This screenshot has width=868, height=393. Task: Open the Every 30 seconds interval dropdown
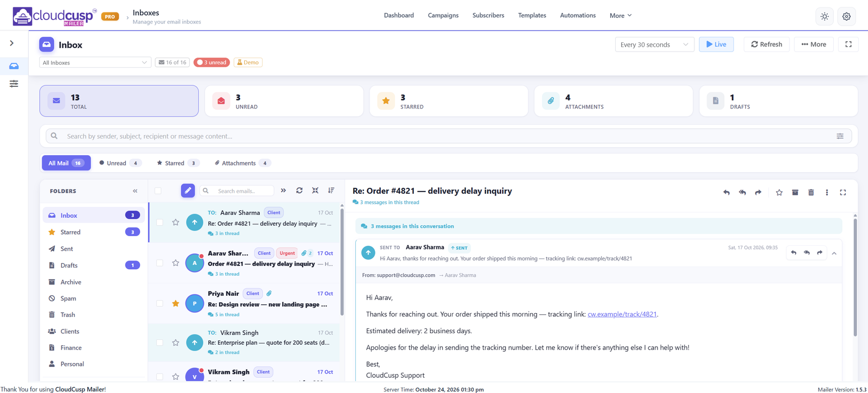pos(655,45)
